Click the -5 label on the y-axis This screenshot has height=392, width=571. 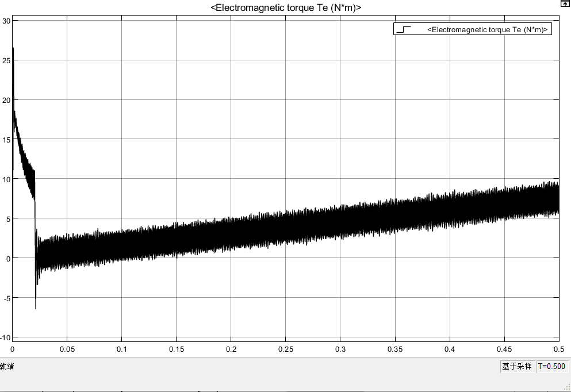(x=6, y=297)
